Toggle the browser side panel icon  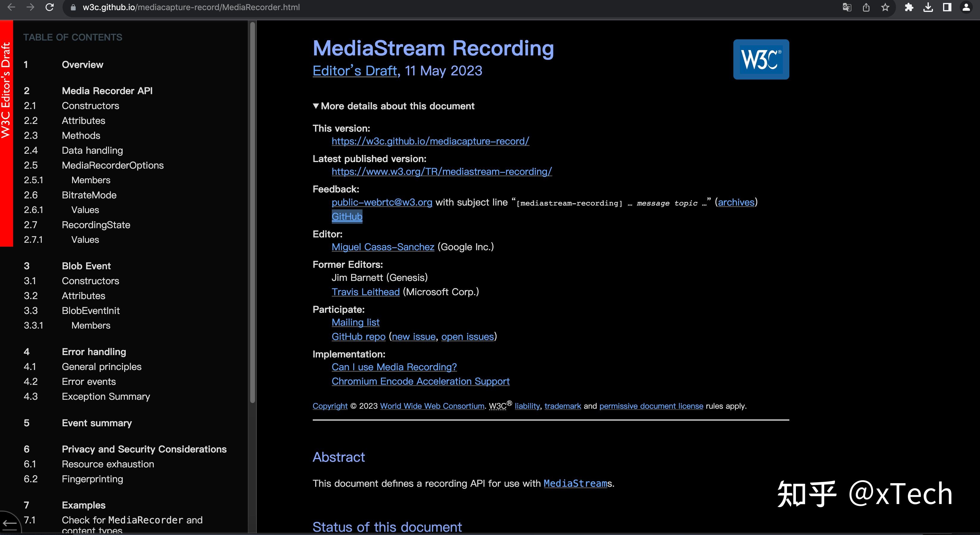coord(947,7)
